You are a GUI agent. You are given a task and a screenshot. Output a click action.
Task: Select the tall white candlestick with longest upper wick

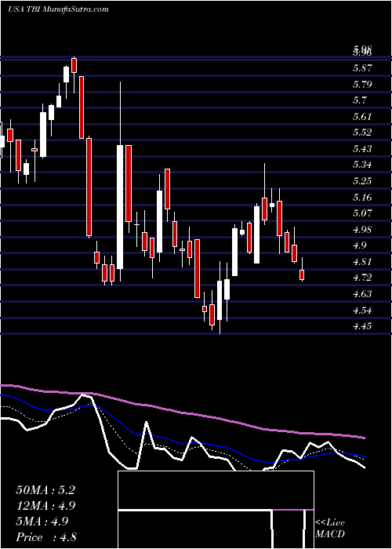point(120,206)
